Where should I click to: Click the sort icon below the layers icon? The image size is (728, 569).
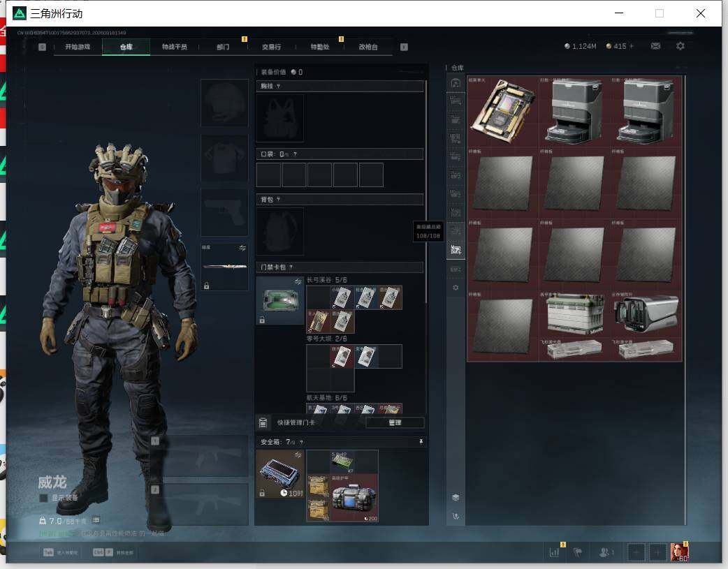[456, 516]
